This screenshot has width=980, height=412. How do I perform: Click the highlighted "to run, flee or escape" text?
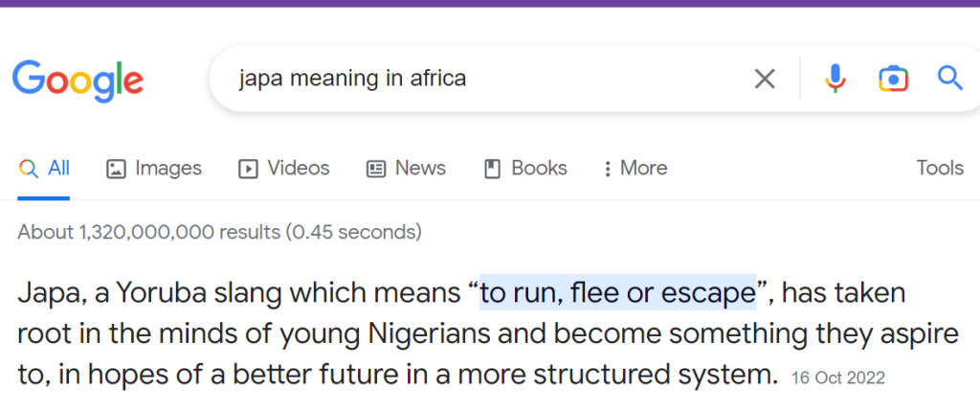617,292
